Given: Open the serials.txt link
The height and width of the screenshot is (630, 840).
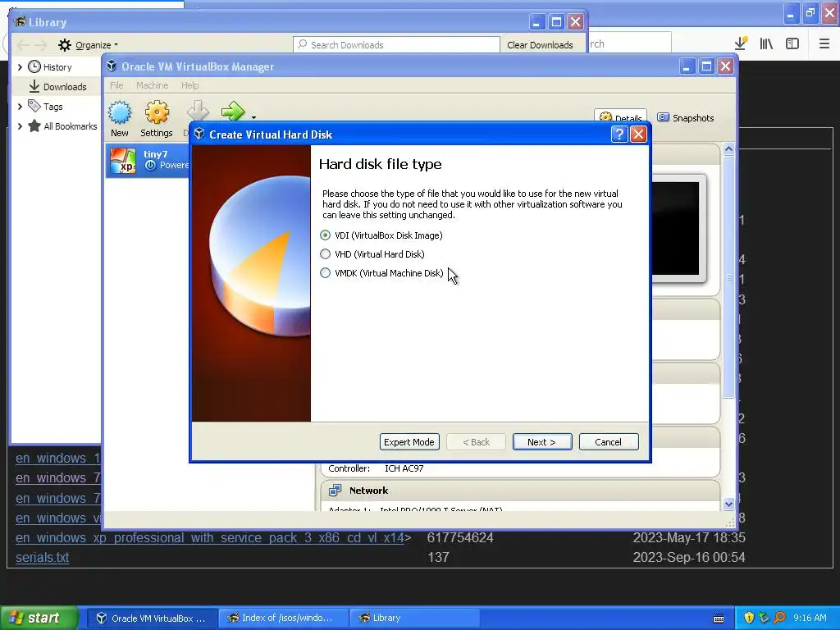Looking at the screenshot, I should tap(43, 557).
